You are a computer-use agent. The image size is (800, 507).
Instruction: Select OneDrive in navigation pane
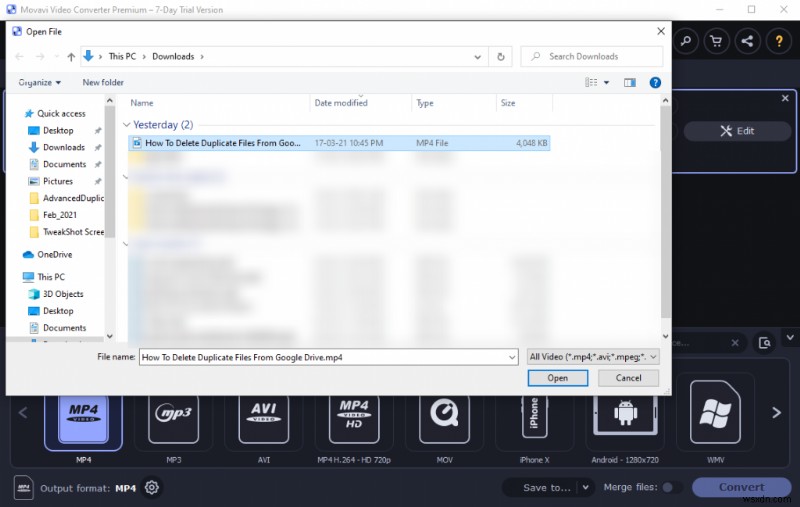[54, 255]
